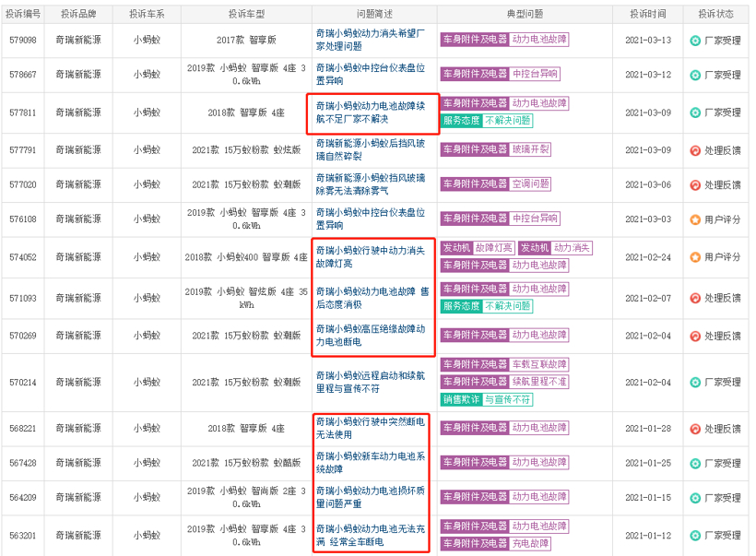
Task: Click 动力消失 tag in row 574052
Action: pos(572,248)
